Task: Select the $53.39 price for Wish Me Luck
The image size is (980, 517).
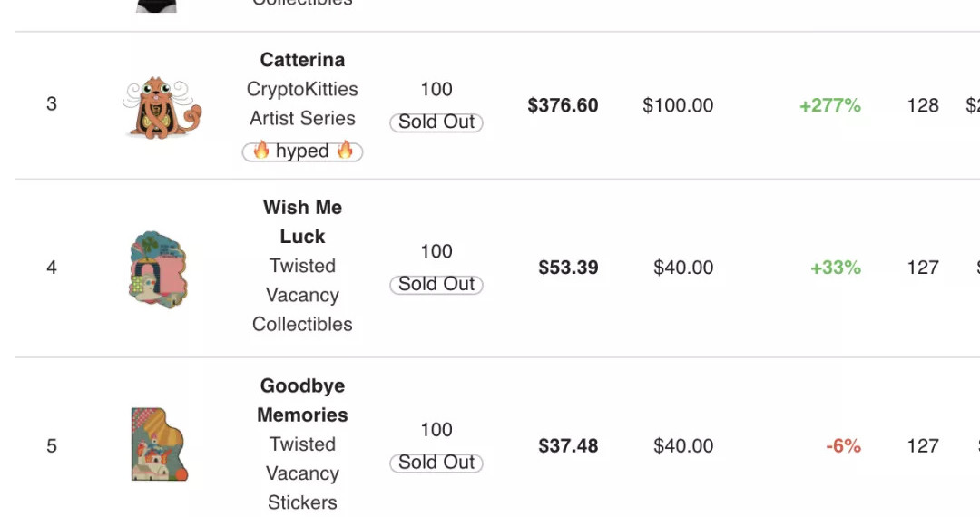Action: tap(568, 268)
